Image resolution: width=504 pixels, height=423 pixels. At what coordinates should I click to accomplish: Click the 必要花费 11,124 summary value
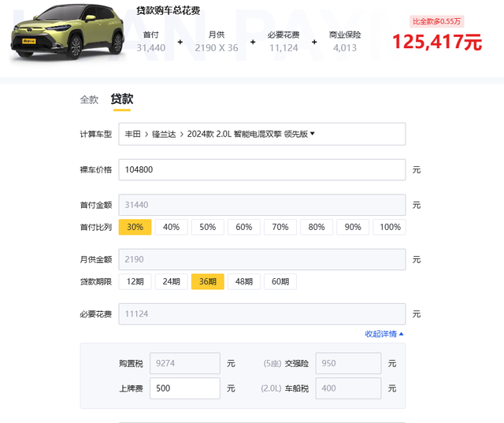tap(283, 48)
